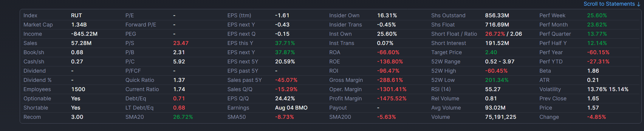Click the Profit Margin value -1475.52%
Image resolution: width=644 pixels, height=131 pixels.
(392, 99)
